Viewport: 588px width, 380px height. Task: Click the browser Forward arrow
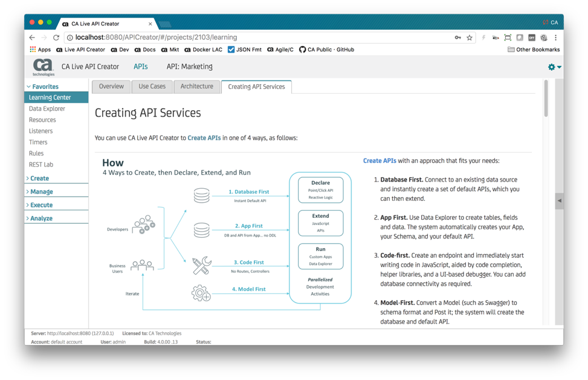coord(44,38)
